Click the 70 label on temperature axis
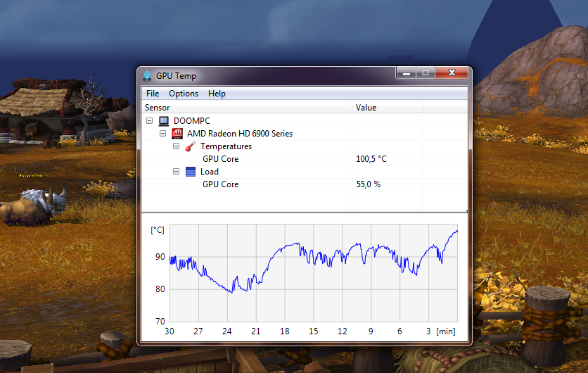 pos(160,322)
